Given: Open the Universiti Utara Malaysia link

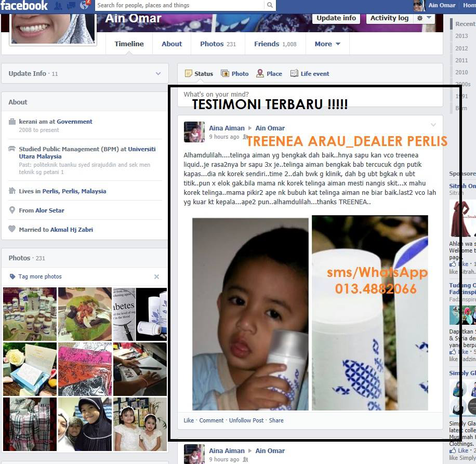Looking at the screenshot, I should (x=87, y=153).
